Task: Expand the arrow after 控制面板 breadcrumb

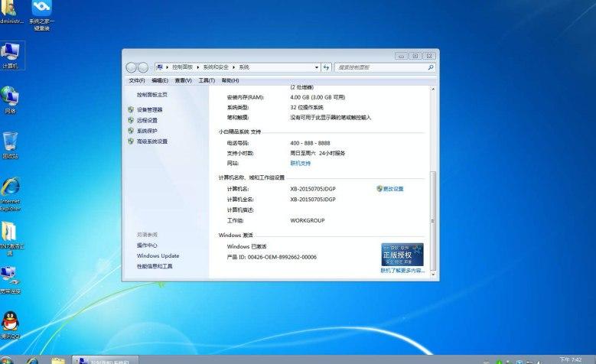Action: 199,67
